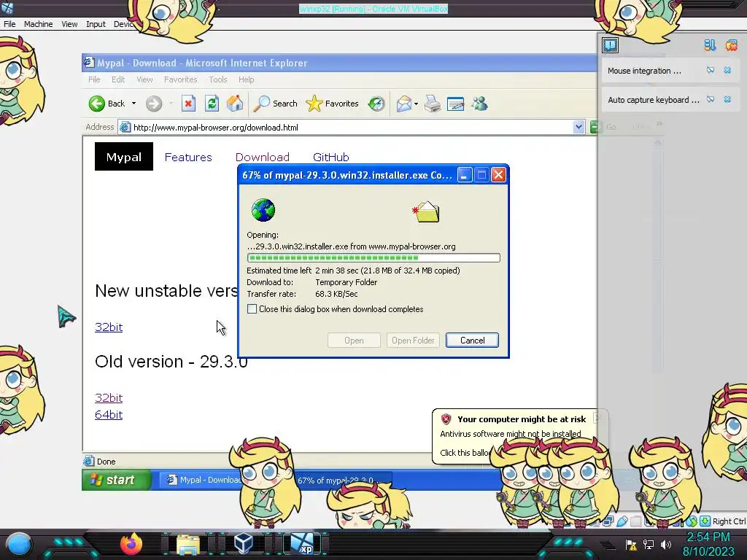
Task: Expand the address bar dropdown arrow
Action: 578,127
